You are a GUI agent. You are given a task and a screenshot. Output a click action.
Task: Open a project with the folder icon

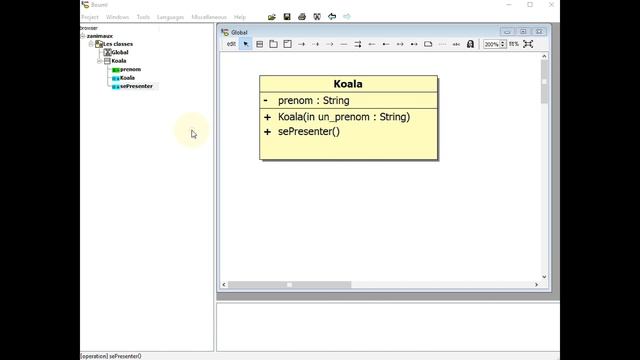[272, 17]
